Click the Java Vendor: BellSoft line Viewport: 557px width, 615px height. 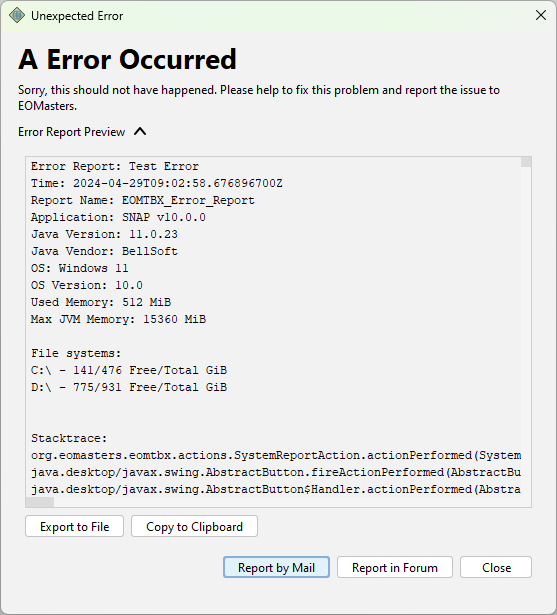(104, 251)
